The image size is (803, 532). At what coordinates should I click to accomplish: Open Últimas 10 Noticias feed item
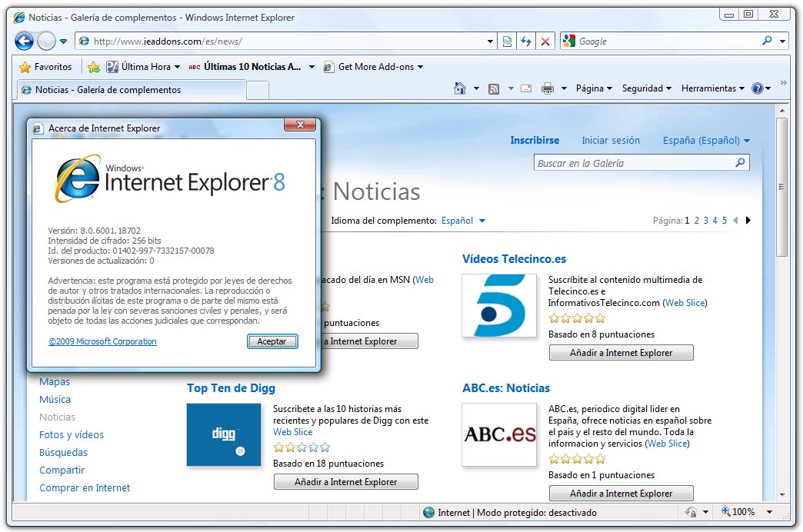pyautogui.click(x=245, y=67)
